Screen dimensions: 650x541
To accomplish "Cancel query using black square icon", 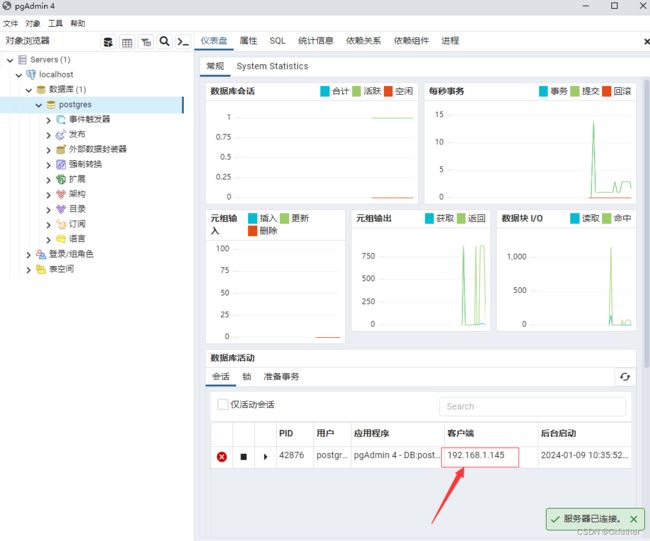I will coord(244,457).
